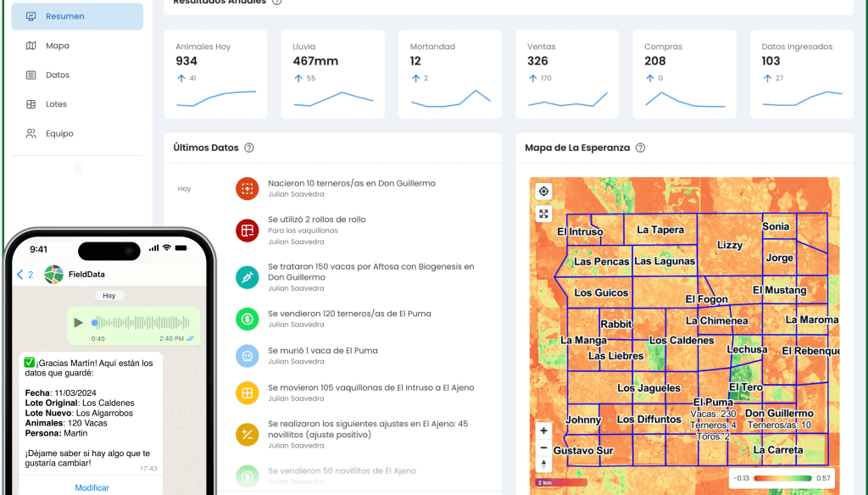Select the 150 vacas Aftosa treatment entry
This screenshot has width=868, height=495.
pos(371,272)
